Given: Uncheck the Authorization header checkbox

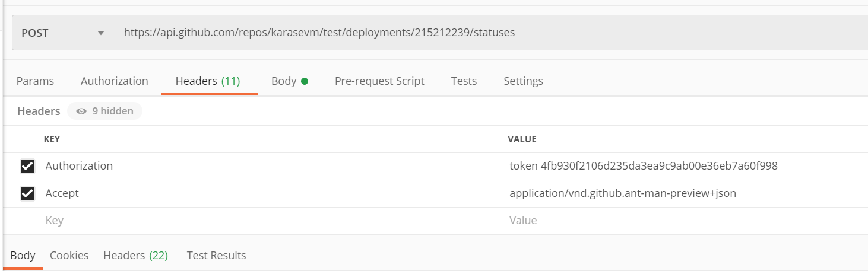Looking at the screenshot, I should click(x=27, y=167).
